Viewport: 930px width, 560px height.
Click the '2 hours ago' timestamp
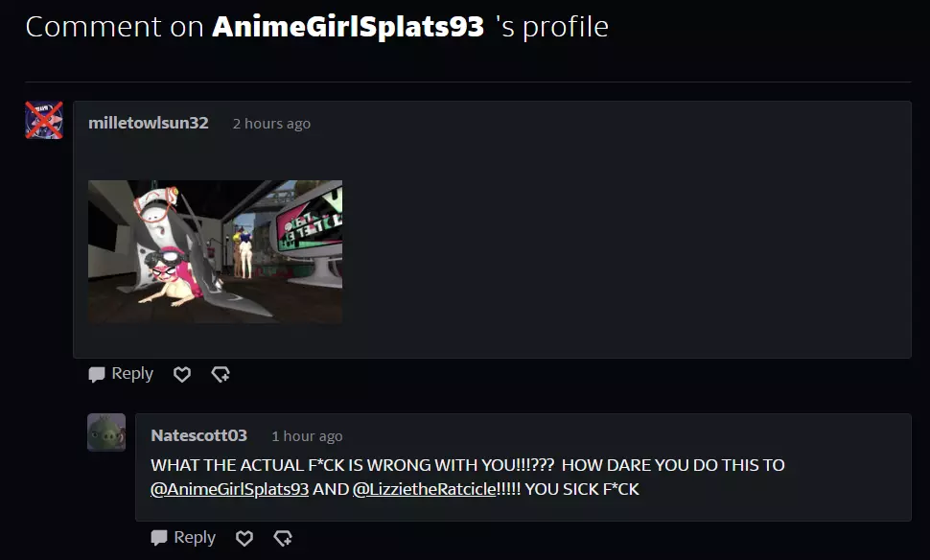[271, 124]
